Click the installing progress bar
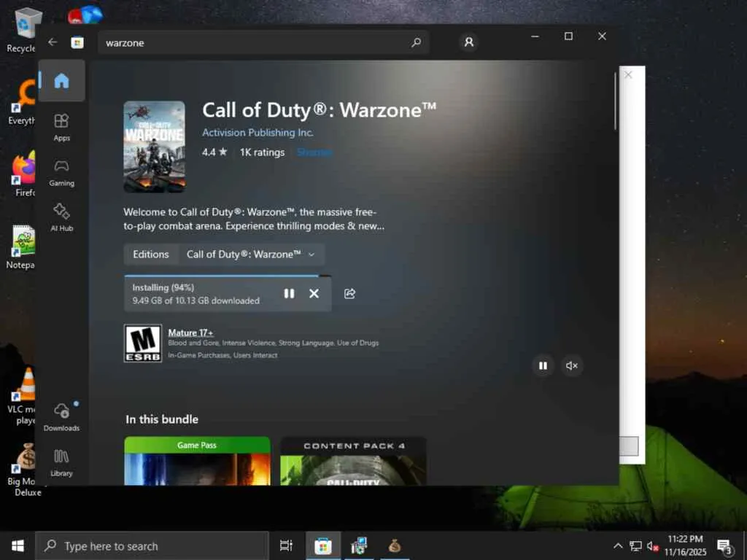This screenshot has height=560, width=747. [x=228, y=276]
